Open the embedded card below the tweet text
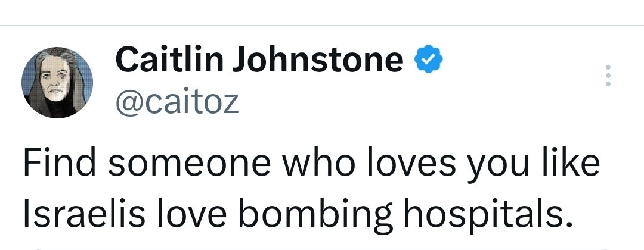 coord(322,247)
